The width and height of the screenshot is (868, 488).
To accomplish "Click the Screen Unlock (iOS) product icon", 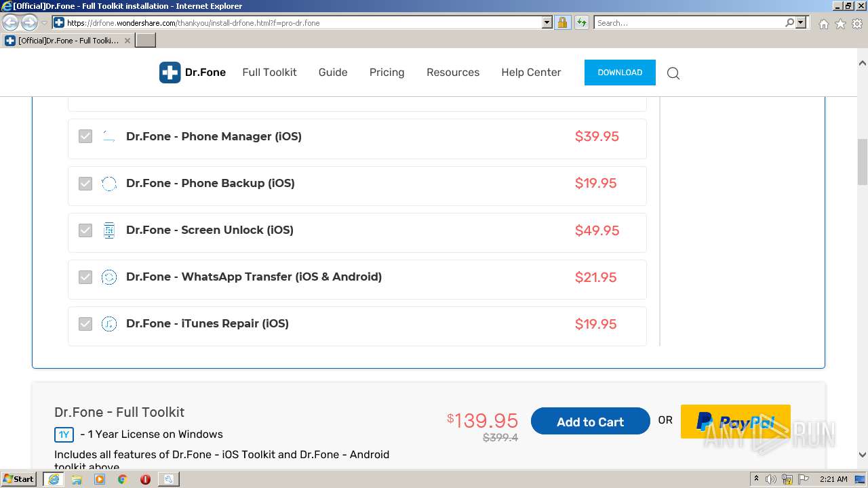I will pos(109,230).
